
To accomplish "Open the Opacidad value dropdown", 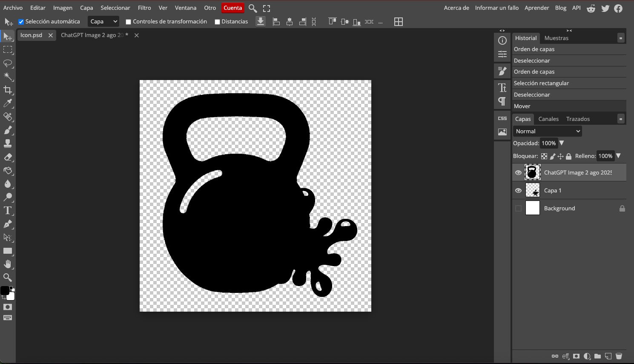I will click(x=562, y=143).
